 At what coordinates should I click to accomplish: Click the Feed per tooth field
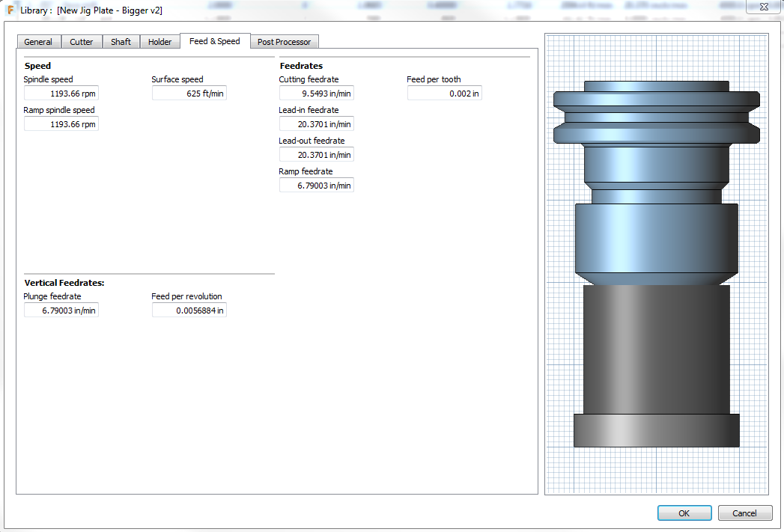pos(444,94)
